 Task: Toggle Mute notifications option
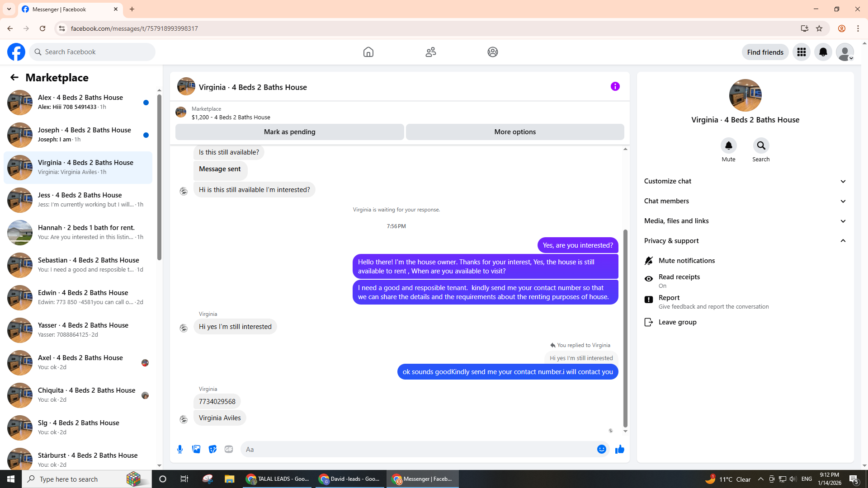click(x=686, y=261)
